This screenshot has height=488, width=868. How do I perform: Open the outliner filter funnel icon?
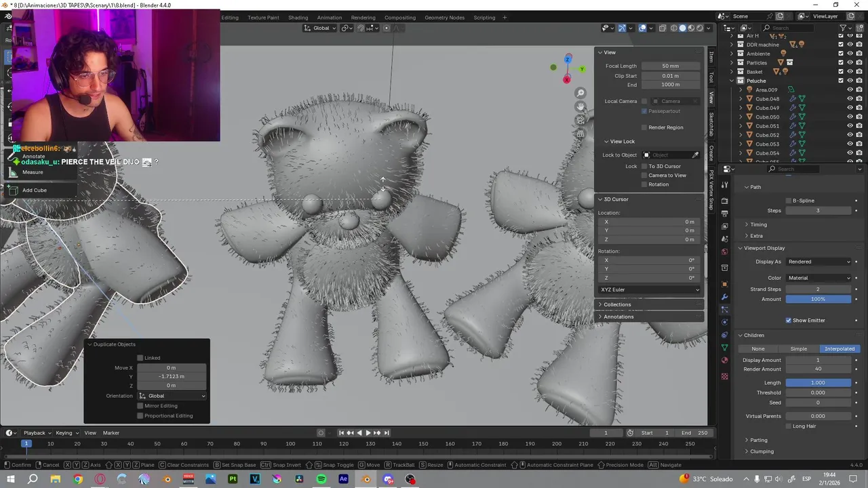coord(843,28)
